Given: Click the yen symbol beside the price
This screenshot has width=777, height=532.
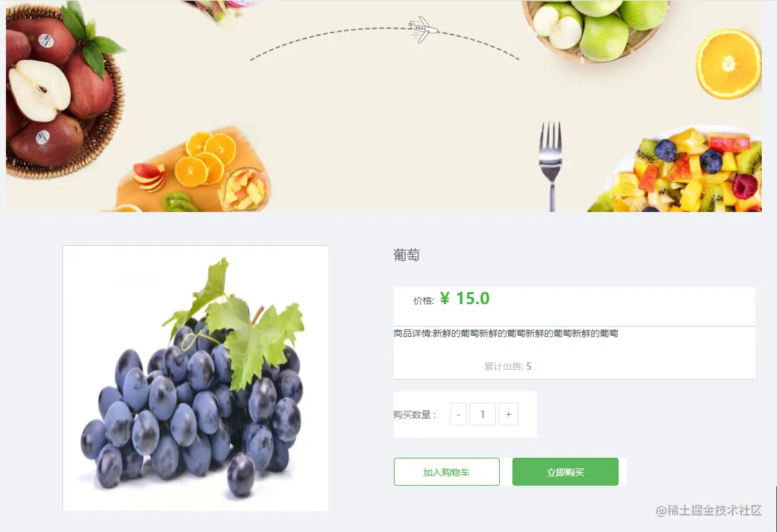Looking at the screenshot, I should (x=444, y=298).
